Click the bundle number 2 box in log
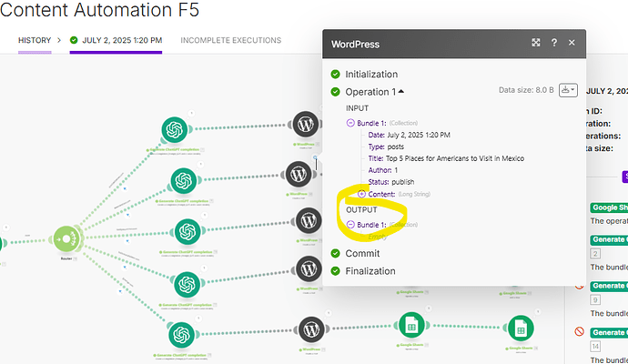This screenshot has width=628, height=364. 595,254
